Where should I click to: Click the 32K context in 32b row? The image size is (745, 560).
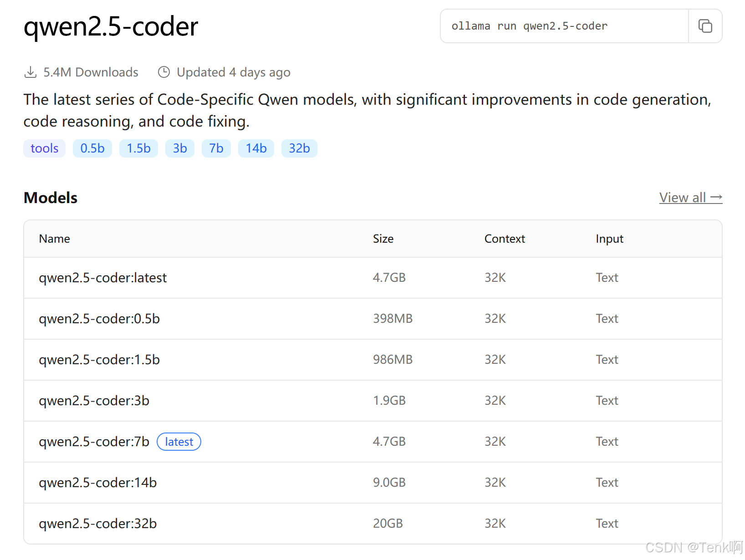click(495, 524)
